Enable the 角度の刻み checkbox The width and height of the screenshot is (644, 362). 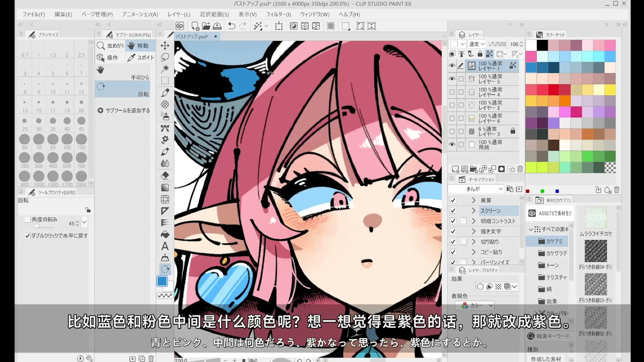pyautogui.click(x=27, y=220)
